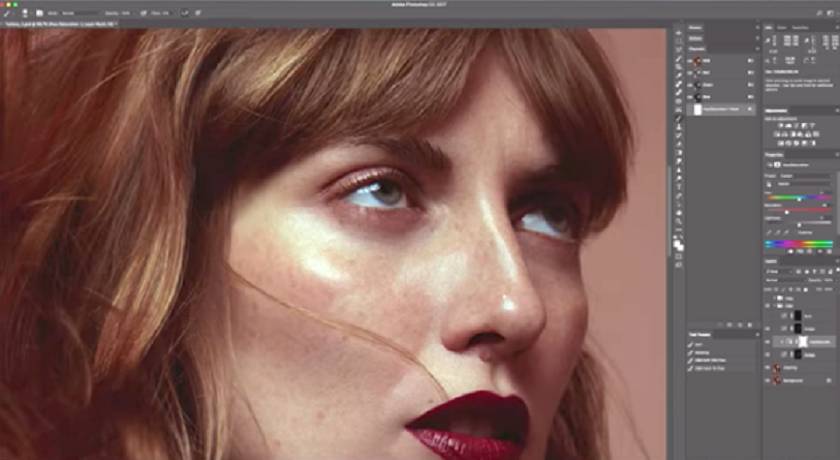Open tool preset picker in options bar
The width and height of the screenshot is (840, 460).
(x=8, y=13)
